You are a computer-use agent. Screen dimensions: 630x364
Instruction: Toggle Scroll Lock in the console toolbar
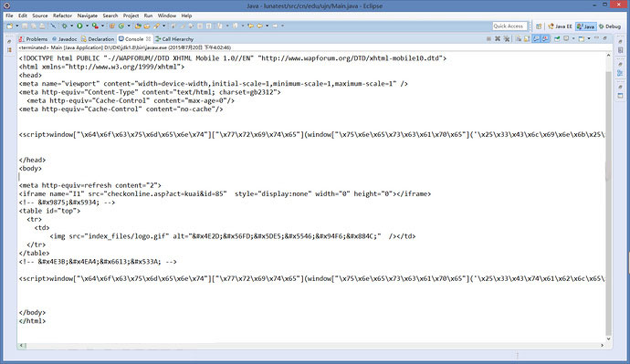[526, 38]
